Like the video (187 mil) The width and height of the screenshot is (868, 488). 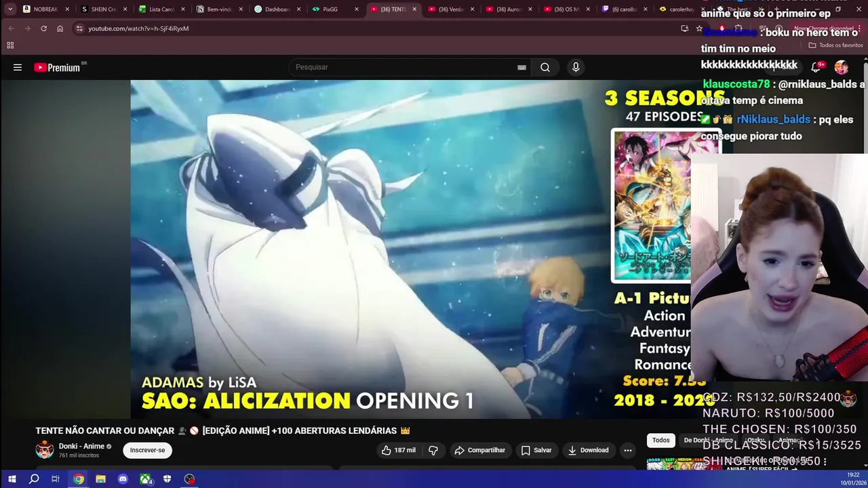point(398,450)
